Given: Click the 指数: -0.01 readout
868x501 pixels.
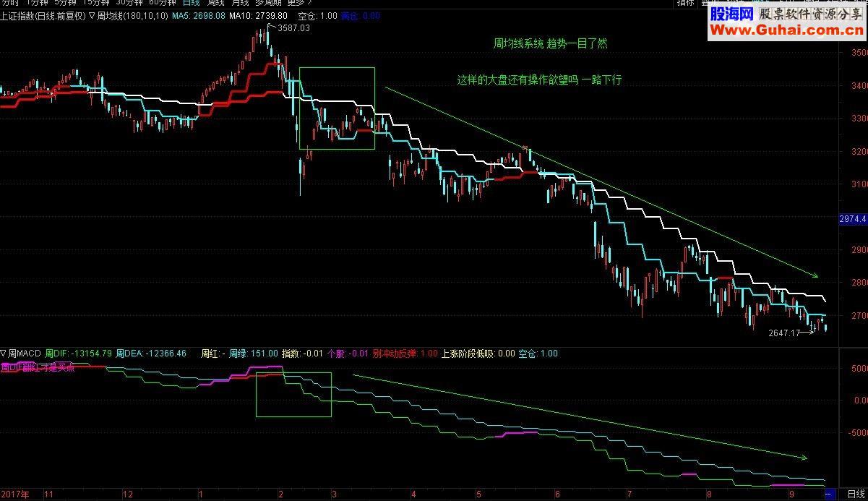Looking at the screenshot, I should [301, 354].
